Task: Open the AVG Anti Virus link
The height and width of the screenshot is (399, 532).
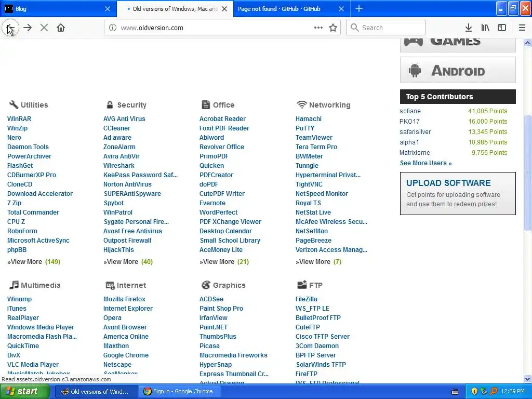Action: click(x=124, y=119)
